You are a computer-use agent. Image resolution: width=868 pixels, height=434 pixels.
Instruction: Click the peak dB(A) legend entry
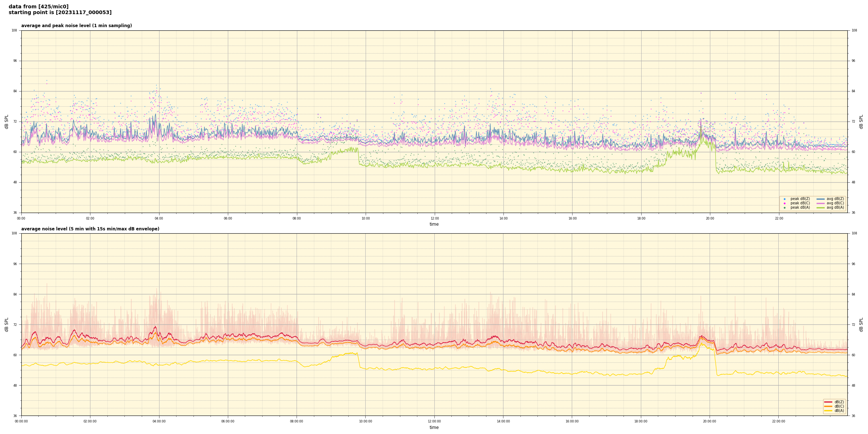[x=800, y=208]
